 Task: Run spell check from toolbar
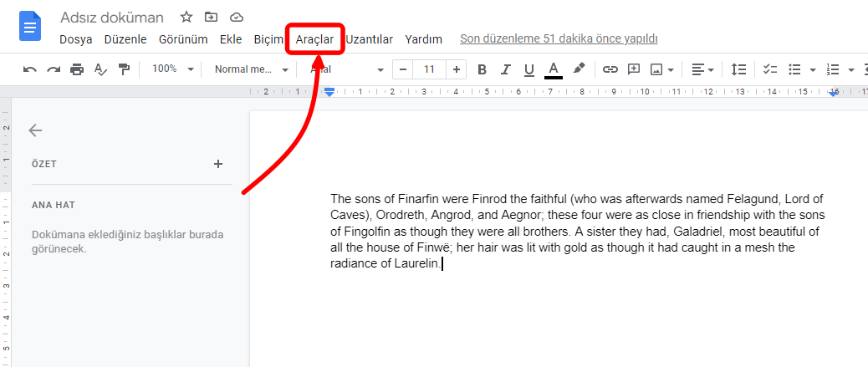click(100, 69)
